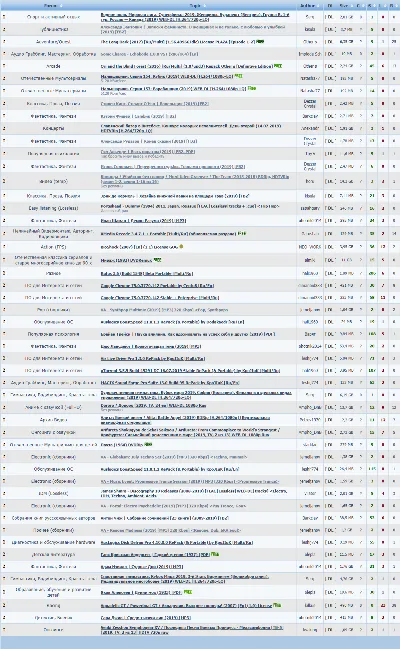This screenshot has height=649, width=400.
Task: Click the [DL] link in Adventure/Quest row
Action: click(x=330, y=42)
